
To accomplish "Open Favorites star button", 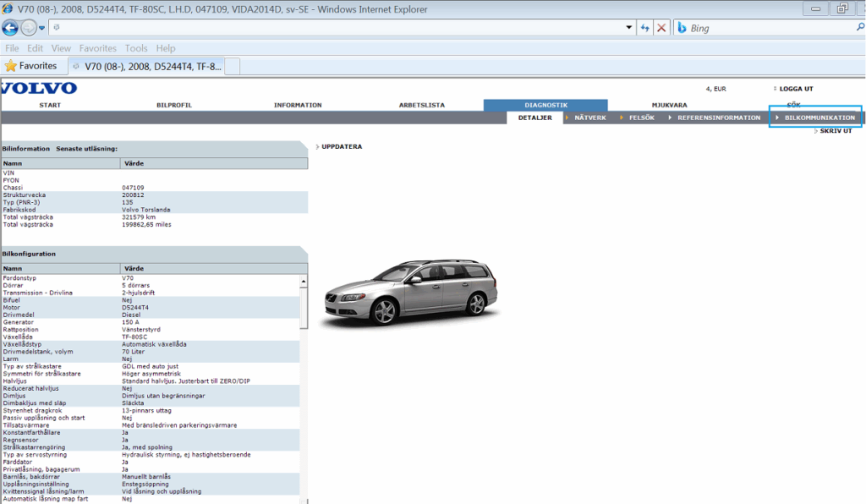I will pyautogui.click(x=30, y=65).
